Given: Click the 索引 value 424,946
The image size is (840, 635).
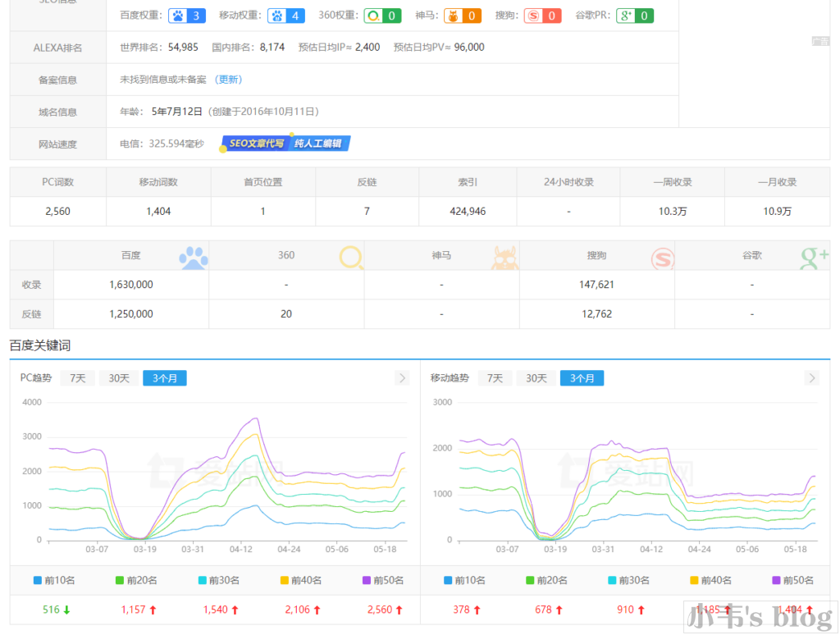Looking at the screenshot, I should tap(468, 211).
